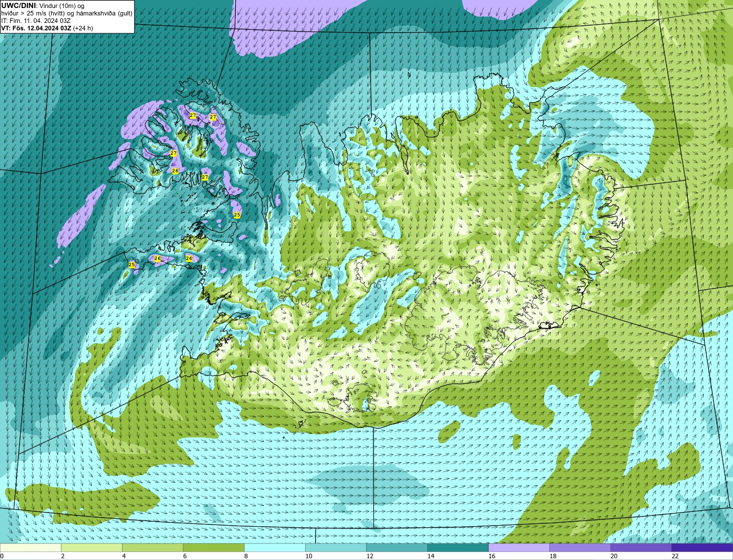733x560 pixels.
Task: Pick the light lavender 16–18 m/s swatch
Action: click(519, 548)
